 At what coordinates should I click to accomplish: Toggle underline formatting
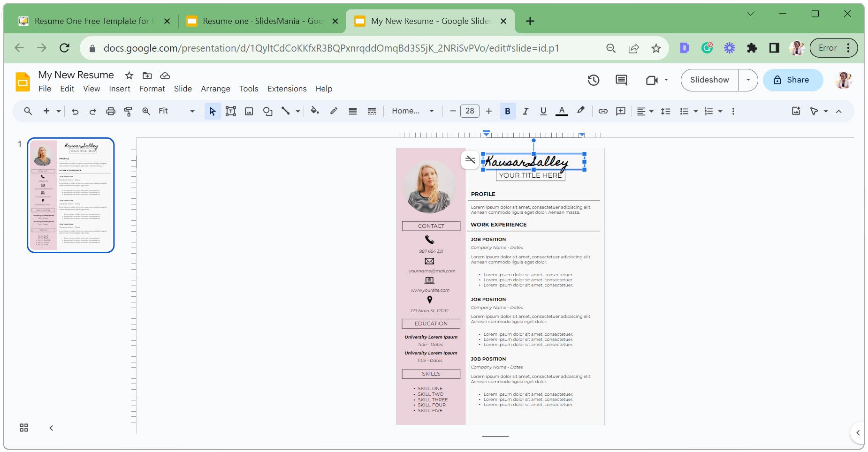[543, 111]
